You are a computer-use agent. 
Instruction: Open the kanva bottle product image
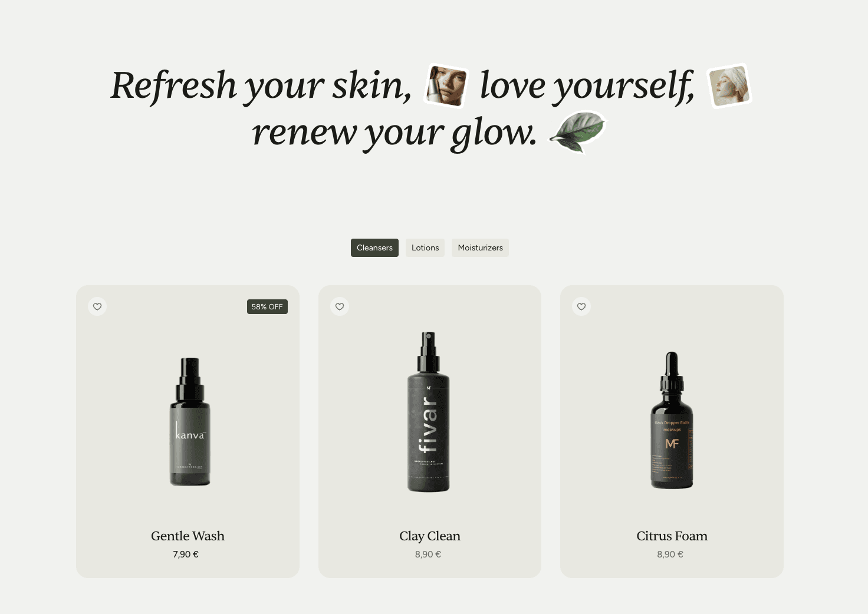(190, 421)
